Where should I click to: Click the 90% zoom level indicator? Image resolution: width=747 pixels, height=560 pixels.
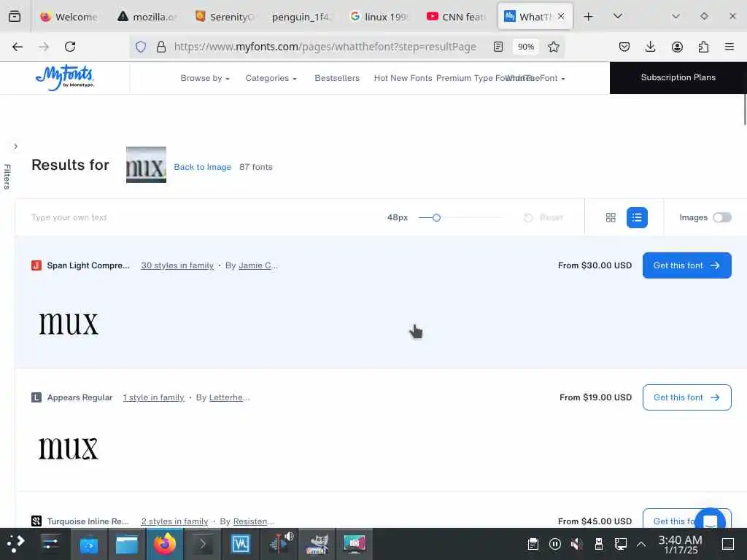(525, 47)
